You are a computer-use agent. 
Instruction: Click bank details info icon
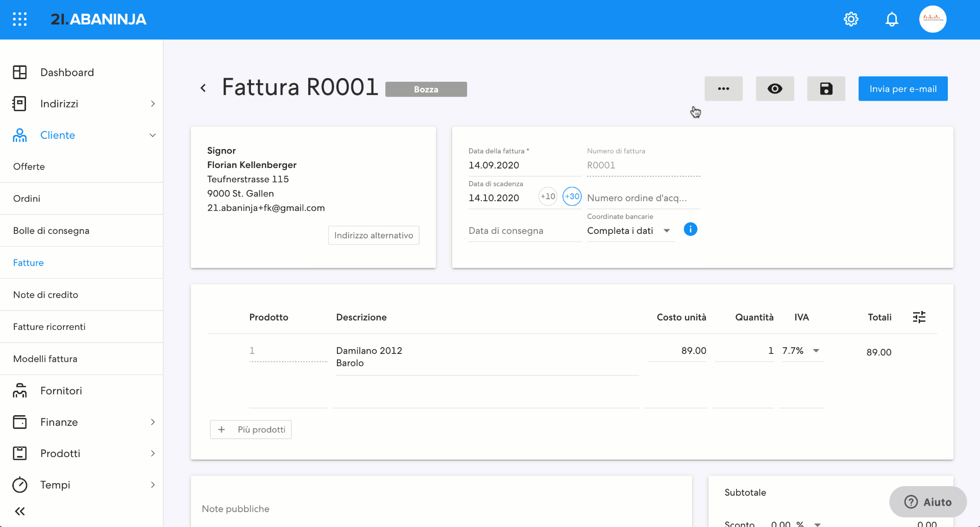coord(690,229)
